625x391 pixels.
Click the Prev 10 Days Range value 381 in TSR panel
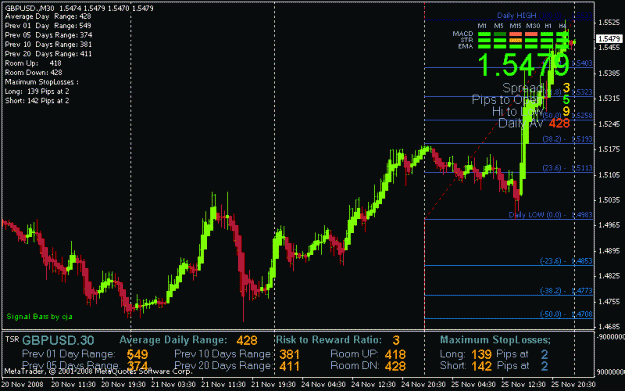click(290, 354)
